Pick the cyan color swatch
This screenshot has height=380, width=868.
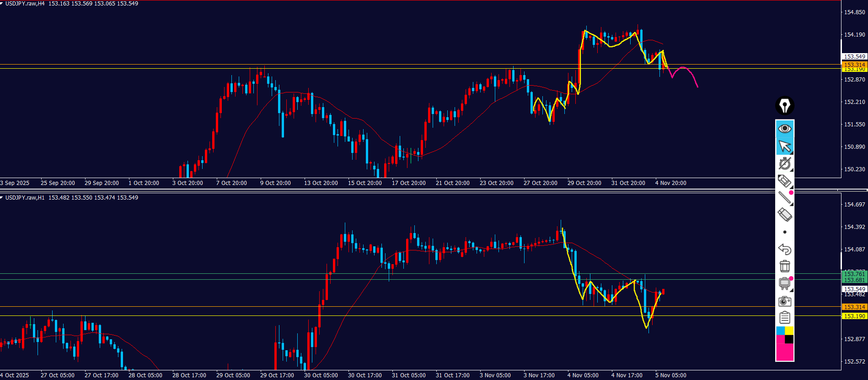pos(780,331)
